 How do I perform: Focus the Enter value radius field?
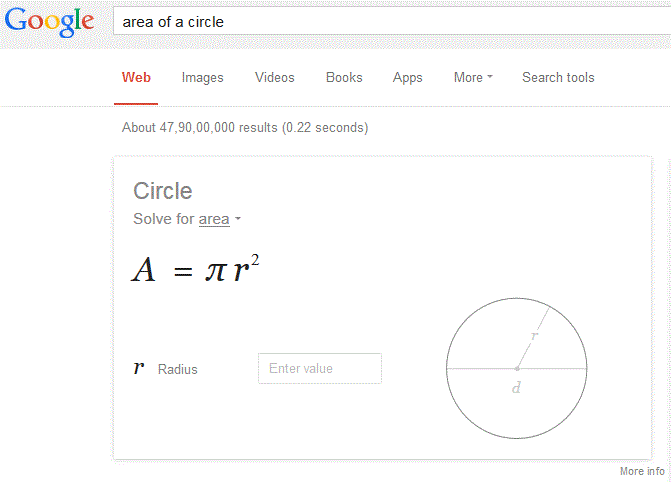point(320,368)
